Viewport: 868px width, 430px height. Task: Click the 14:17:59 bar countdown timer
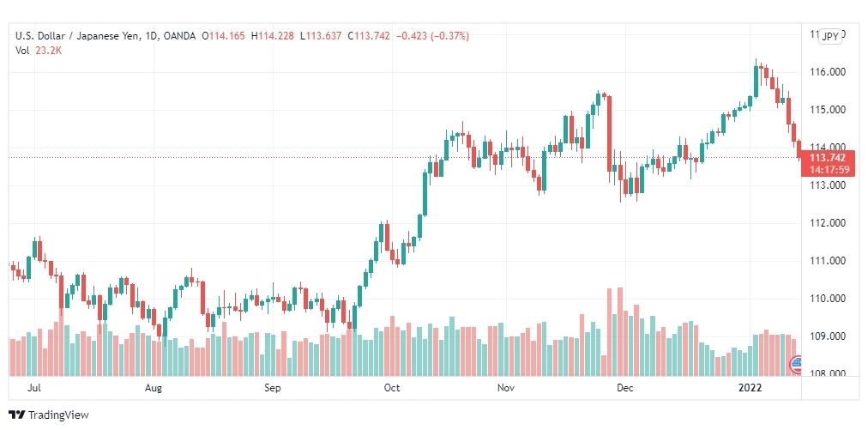pos(829,170)
